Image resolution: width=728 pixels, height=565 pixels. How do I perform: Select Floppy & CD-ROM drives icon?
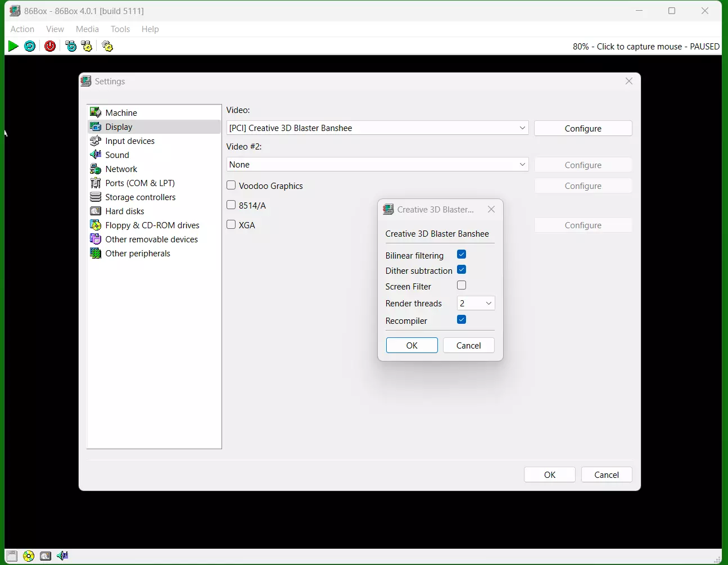coord(96,225)
